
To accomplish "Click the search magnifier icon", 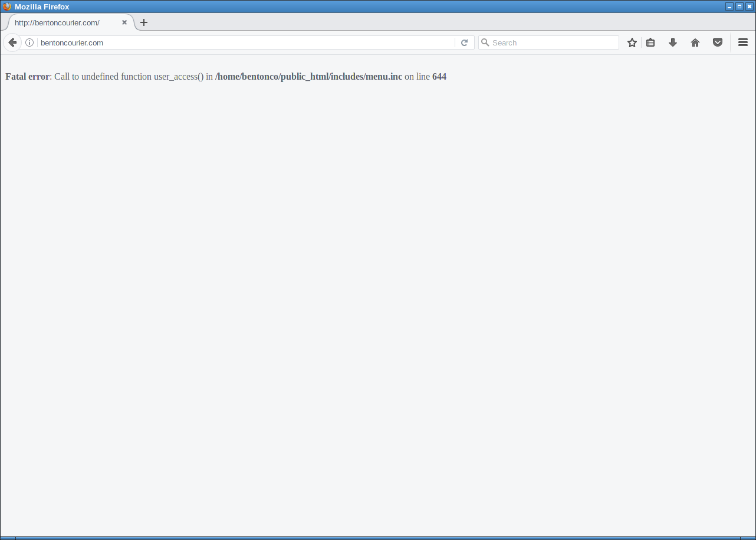I will click(485, 42).
